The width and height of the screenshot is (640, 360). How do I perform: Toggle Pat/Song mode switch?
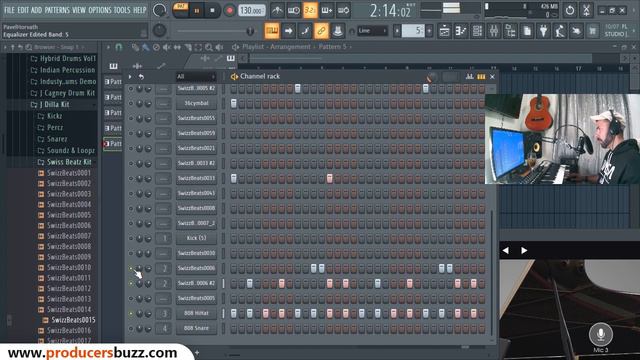tap(180, 10)
